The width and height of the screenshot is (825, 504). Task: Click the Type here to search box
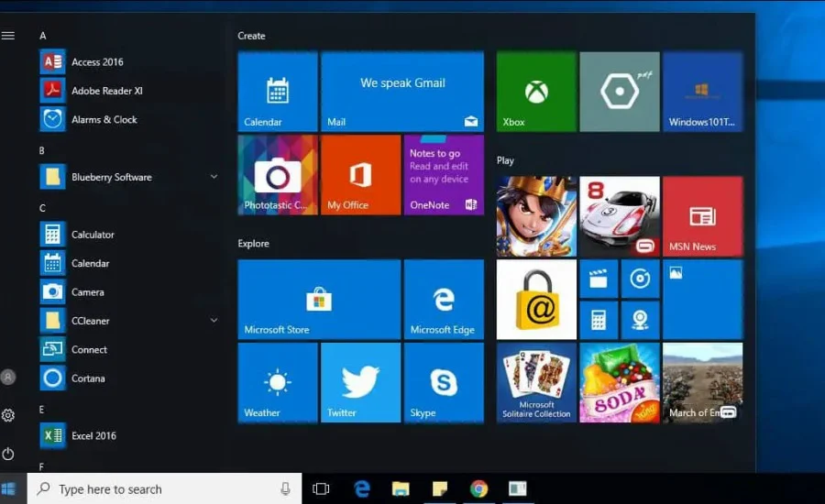tap(164, 489)
